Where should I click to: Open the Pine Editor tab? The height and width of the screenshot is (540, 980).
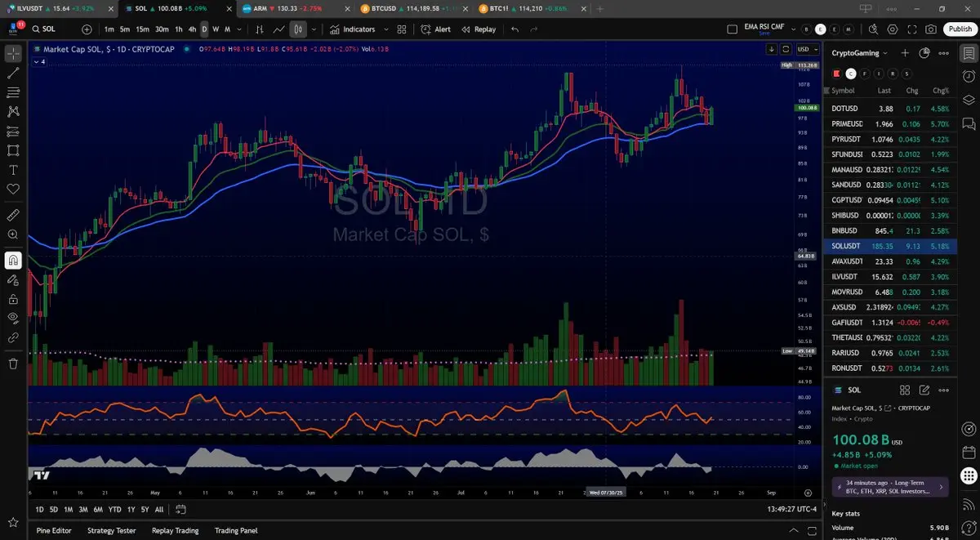point(54,530)
